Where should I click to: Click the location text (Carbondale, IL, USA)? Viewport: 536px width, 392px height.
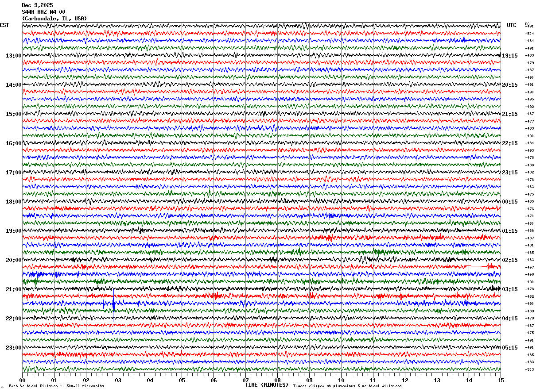click(54, 19)
